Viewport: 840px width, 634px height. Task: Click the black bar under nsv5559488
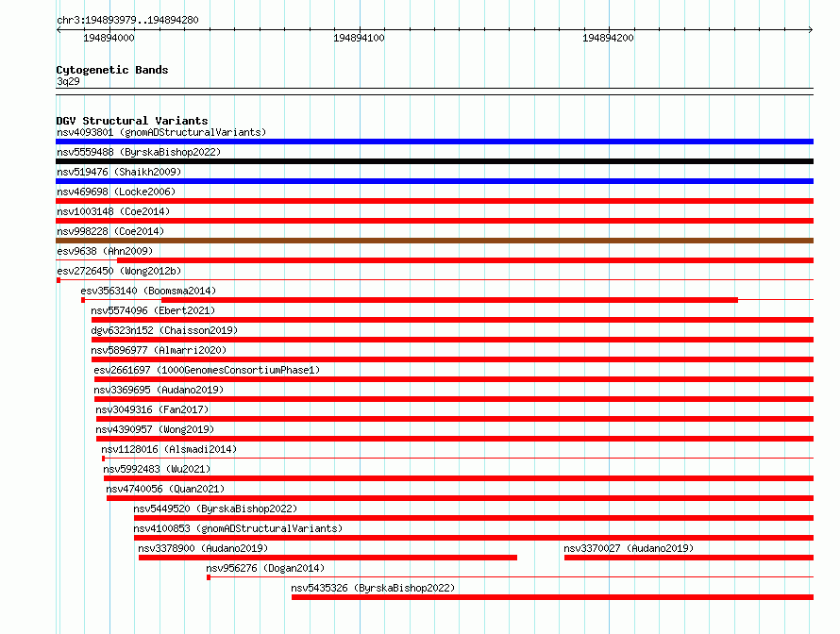tap(434, 161)
